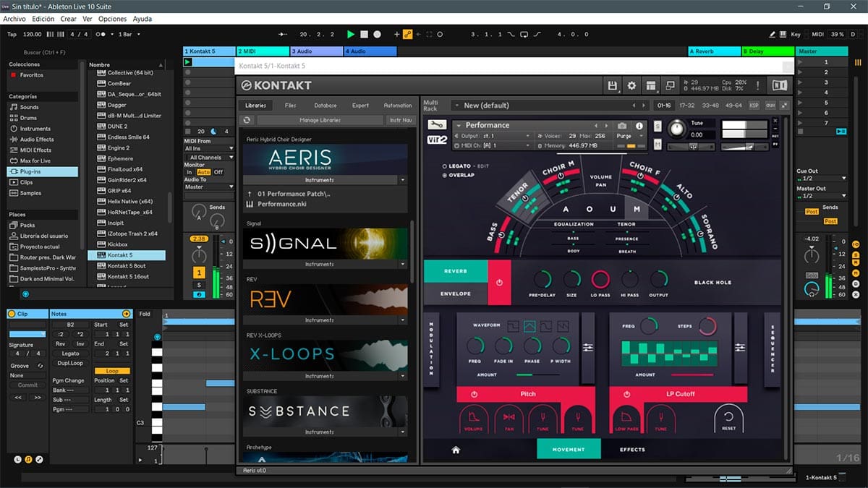Click Kontakt minimized view icon
Viewport: 868px width, 488px height.
[670, 85]
